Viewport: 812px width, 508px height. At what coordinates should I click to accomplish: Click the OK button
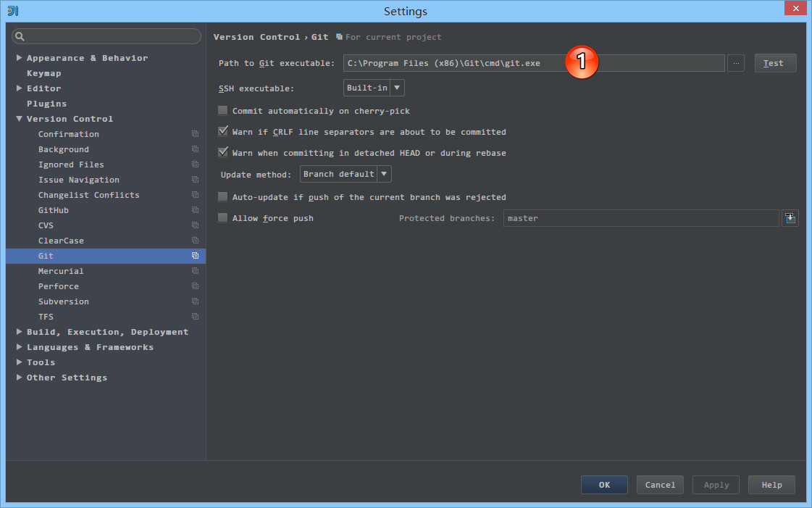click(x=604, y=485)
